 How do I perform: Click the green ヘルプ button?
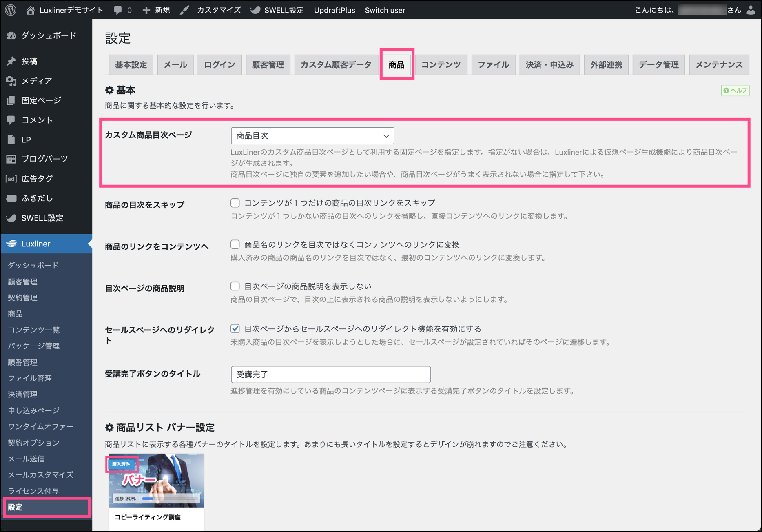click(735, 90)
